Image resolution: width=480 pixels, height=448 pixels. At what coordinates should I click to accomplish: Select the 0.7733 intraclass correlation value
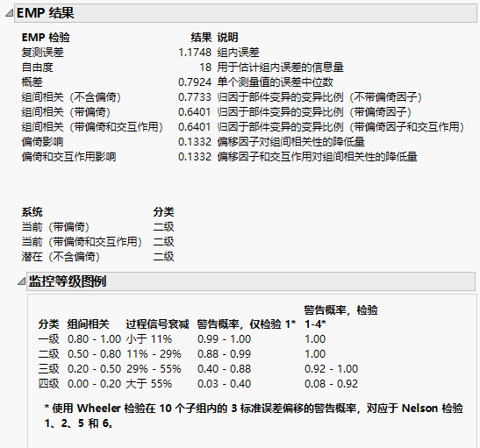pyautogui.click(x=195, y=97)
